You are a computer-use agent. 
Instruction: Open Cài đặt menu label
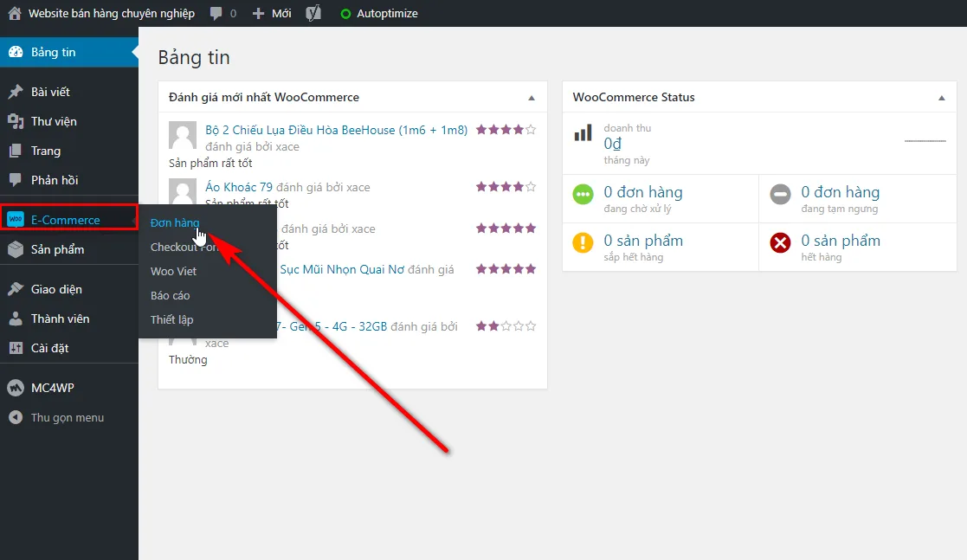[50, 349]
